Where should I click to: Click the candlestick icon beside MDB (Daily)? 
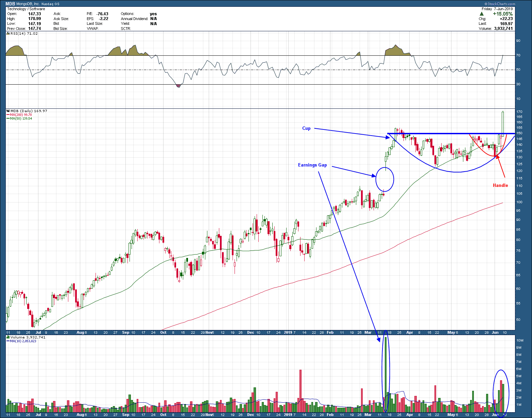point(8,111)
